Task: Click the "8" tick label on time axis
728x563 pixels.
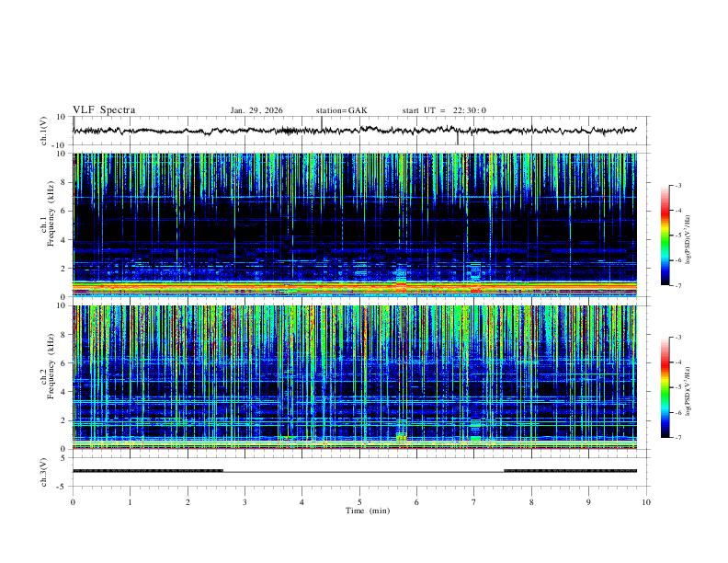Action: point(531,502)
